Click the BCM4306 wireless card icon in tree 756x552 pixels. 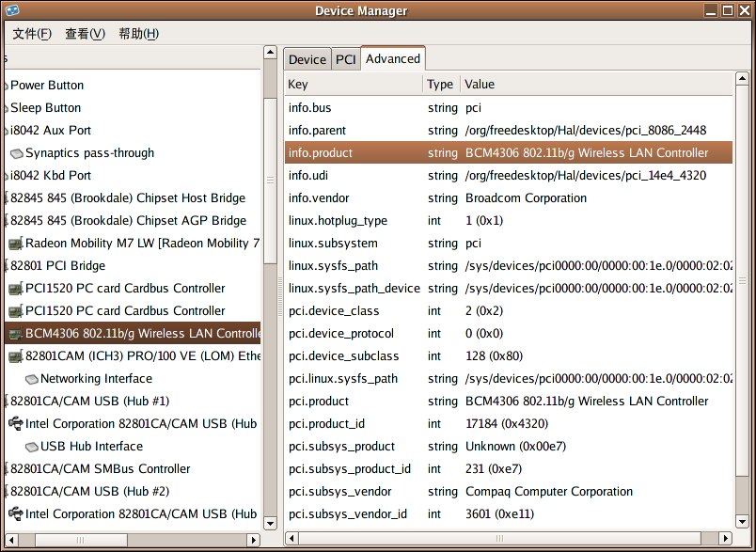tap(16, 334)
